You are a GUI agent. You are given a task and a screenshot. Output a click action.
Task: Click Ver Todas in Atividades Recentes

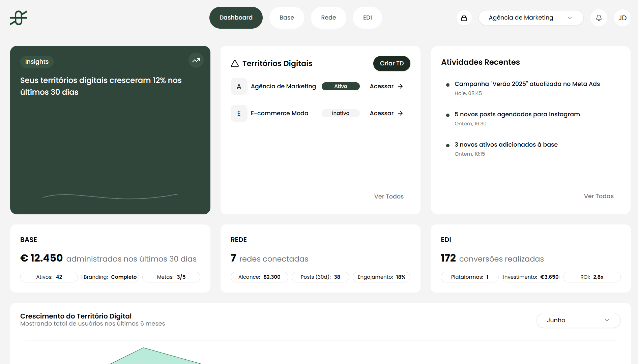(x=599, y=196)
